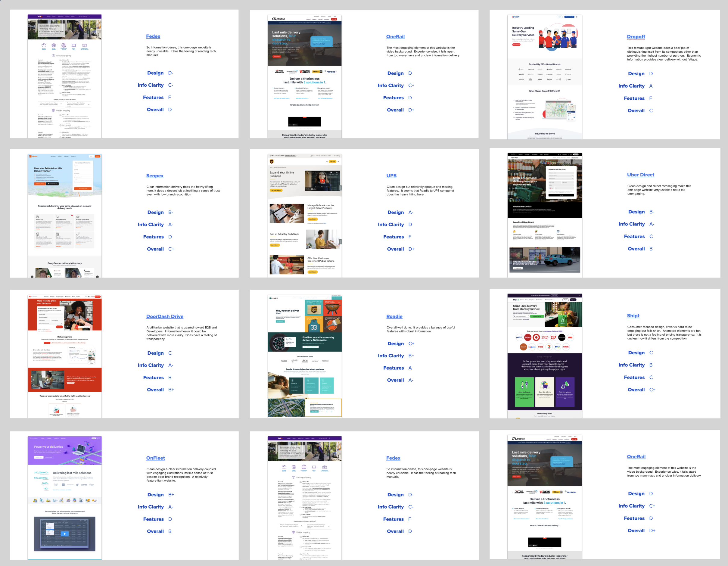728x566 pixels.
Task: Select the Dropoff website screenshot thumbnail
Action: click(x=545, y=77)
